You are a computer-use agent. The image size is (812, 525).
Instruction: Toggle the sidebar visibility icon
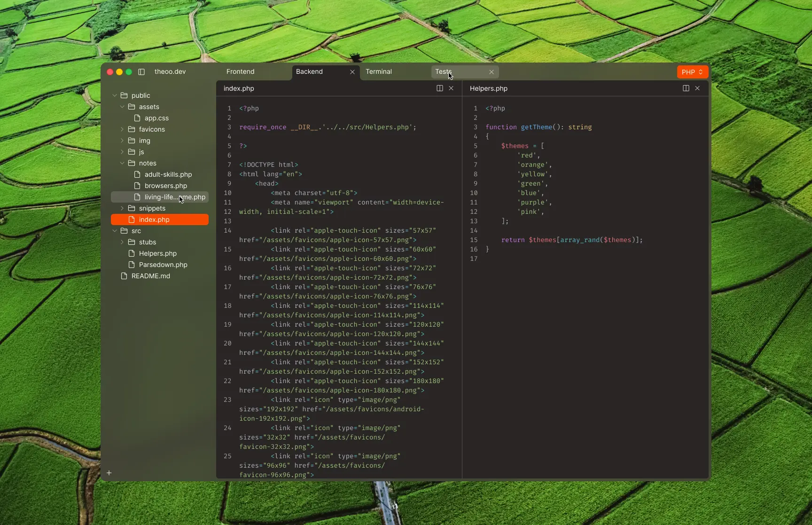[x=141, y=72]
